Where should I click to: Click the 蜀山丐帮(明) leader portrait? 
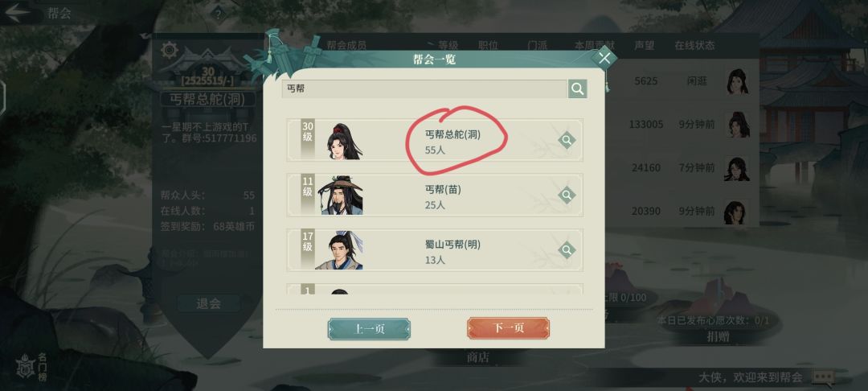tap(340, 250)
